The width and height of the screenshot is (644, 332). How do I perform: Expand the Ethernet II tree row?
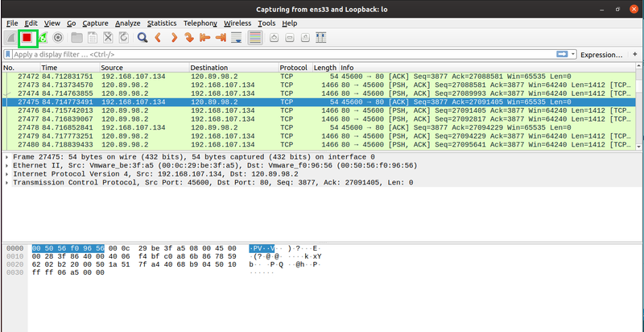pos(7,166)
